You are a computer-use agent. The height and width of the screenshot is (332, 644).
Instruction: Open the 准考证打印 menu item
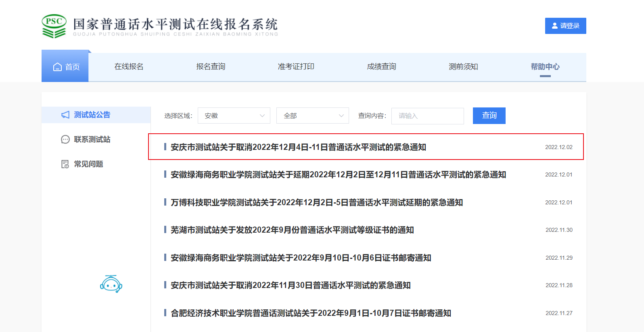[x=296, y=67]
